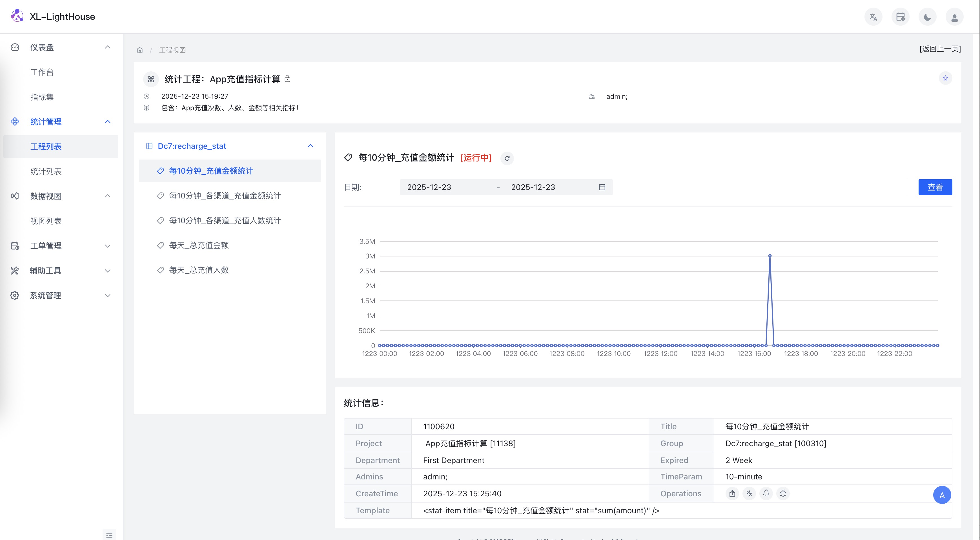This screenshot has width=980, height=540.
Task: Click the calendar settings icon in header
Action: (900, 17)
